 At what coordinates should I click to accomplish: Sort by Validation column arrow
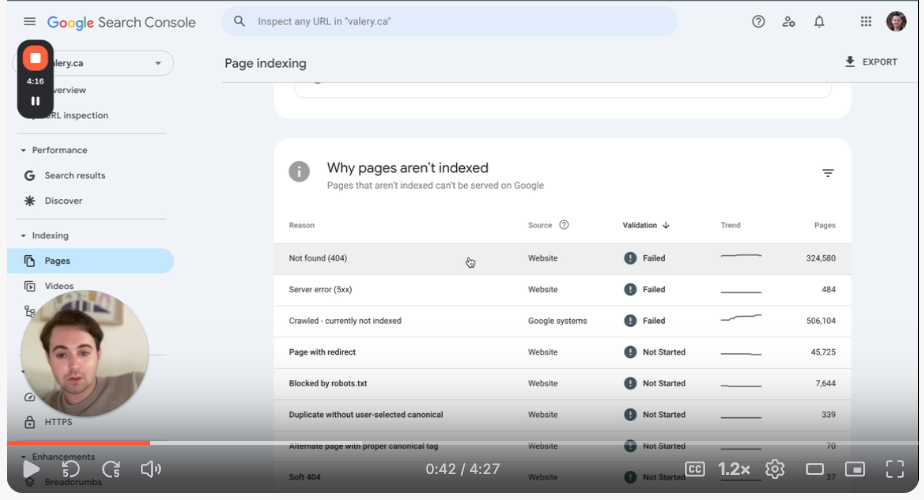pyautogui.click(x=666, y=225)
